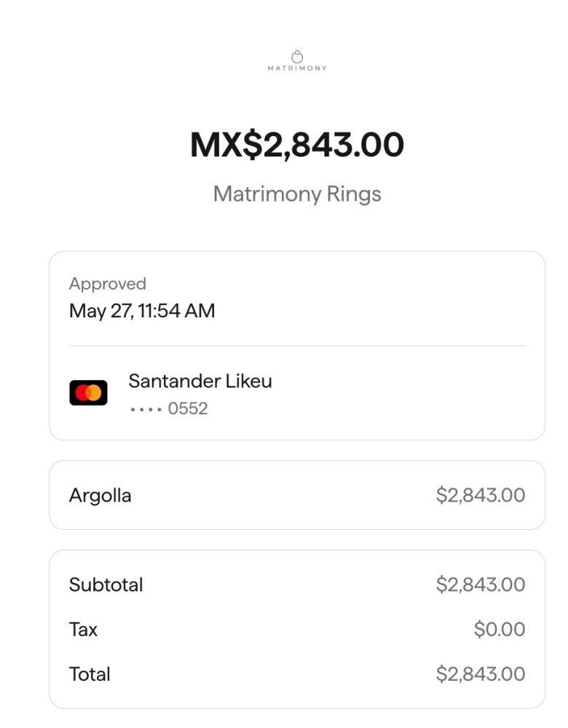The height and width of the screenshot is (728, 568).
Task: Select the $0.00 tax amount
Action: coord(500,629)
